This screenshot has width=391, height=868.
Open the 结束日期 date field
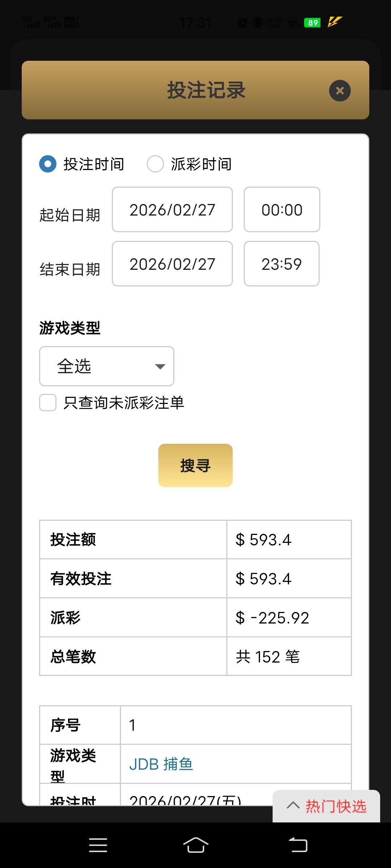pos(172,264)
